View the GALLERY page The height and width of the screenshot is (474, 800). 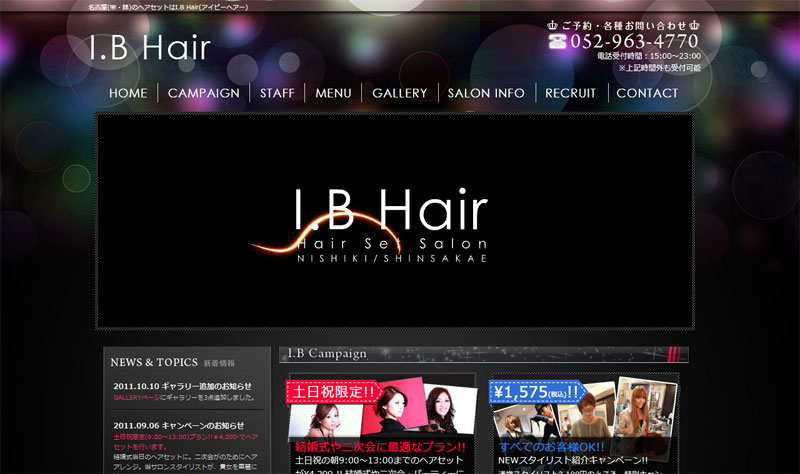pyautogui.click(x=399, y=93)
